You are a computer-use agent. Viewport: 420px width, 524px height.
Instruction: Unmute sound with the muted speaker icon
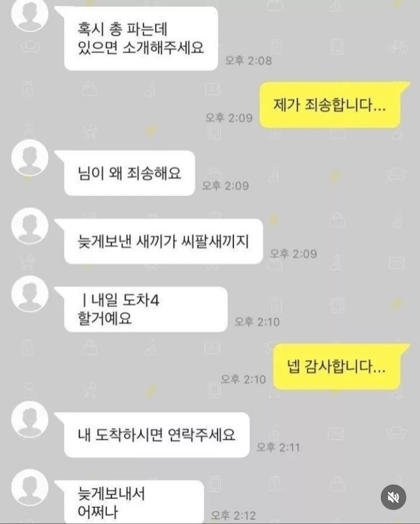click(393, 497)
